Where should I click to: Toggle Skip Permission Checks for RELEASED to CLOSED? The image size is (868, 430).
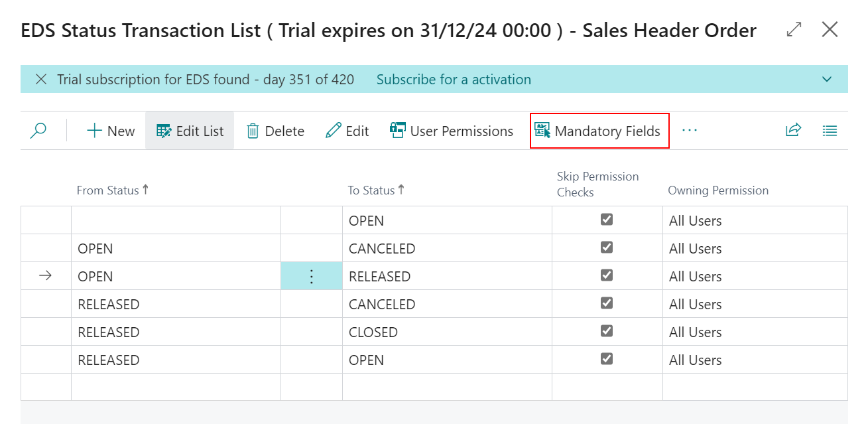pos(606,331)
